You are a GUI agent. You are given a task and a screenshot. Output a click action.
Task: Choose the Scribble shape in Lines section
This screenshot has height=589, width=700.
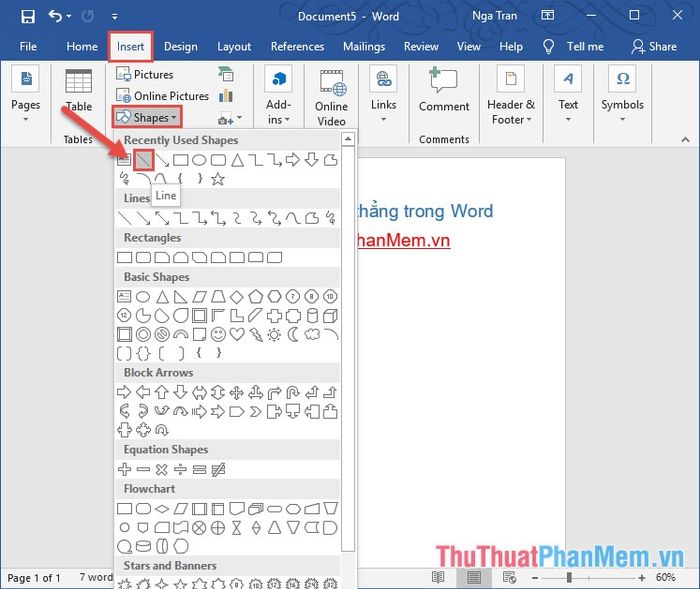tap(330, 217)
